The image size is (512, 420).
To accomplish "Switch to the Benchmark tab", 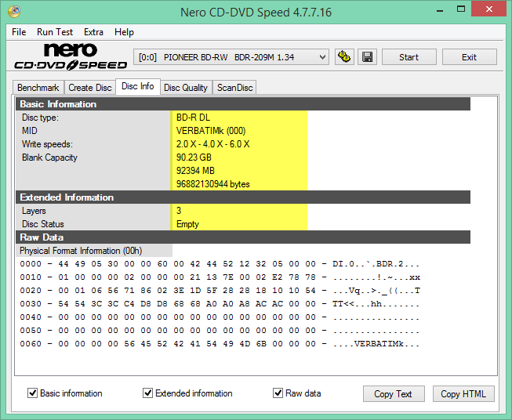I will pos(38,88).
